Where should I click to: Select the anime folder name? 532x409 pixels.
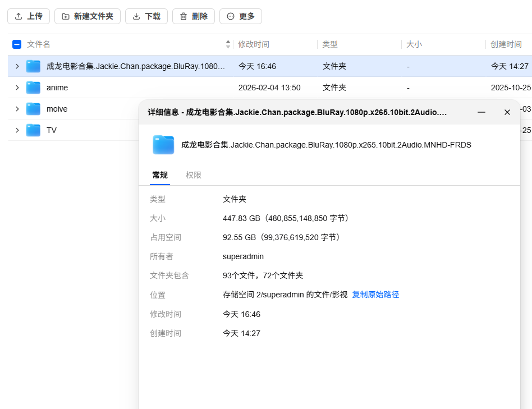point(57,88)
